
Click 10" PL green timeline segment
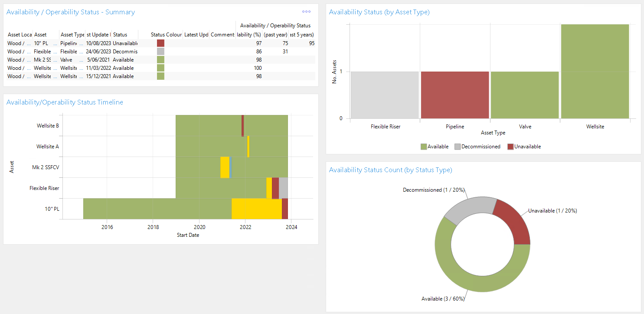(157, 209)
